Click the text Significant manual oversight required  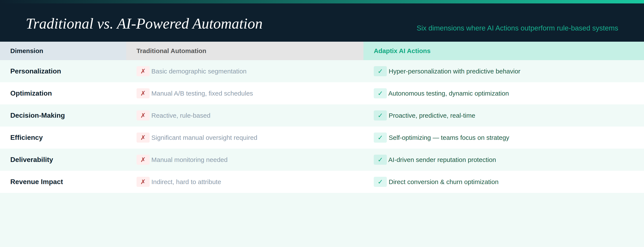(x=204, y=138)
